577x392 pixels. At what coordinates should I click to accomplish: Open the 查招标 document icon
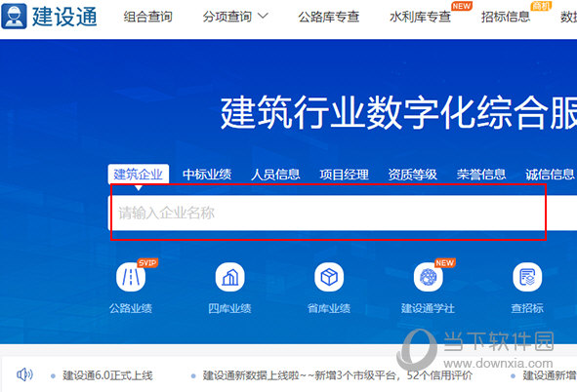[527, 277]
